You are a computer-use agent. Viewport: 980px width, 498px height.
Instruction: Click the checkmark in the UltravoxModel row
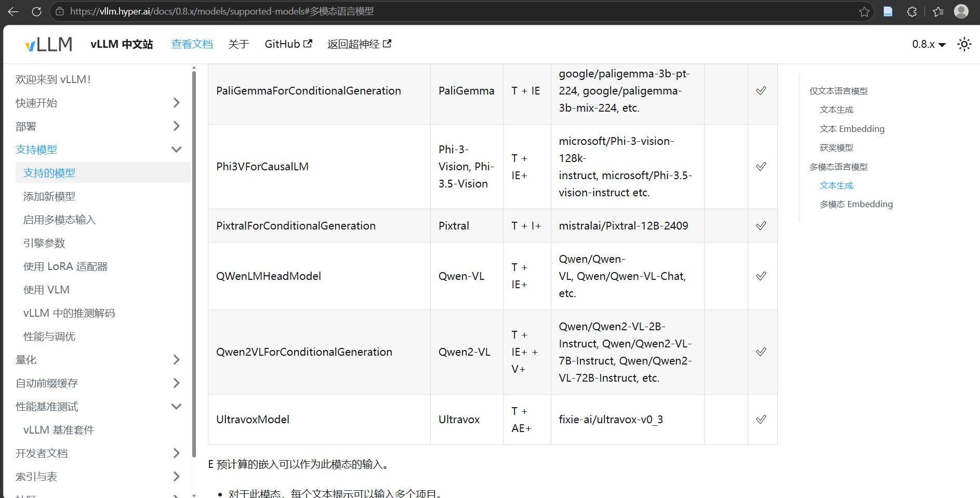(761, 420)
